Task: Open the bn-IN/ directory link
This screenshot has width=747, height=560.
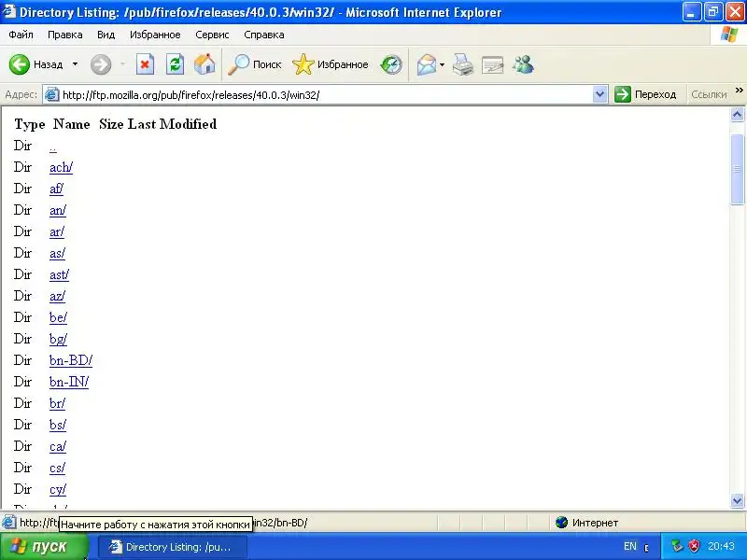Action: (69, 382)
